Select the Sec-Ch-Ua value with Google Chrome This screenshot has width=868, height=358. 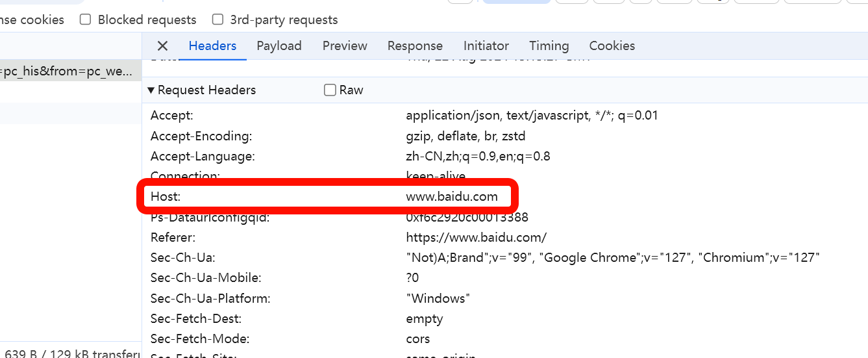613,258
